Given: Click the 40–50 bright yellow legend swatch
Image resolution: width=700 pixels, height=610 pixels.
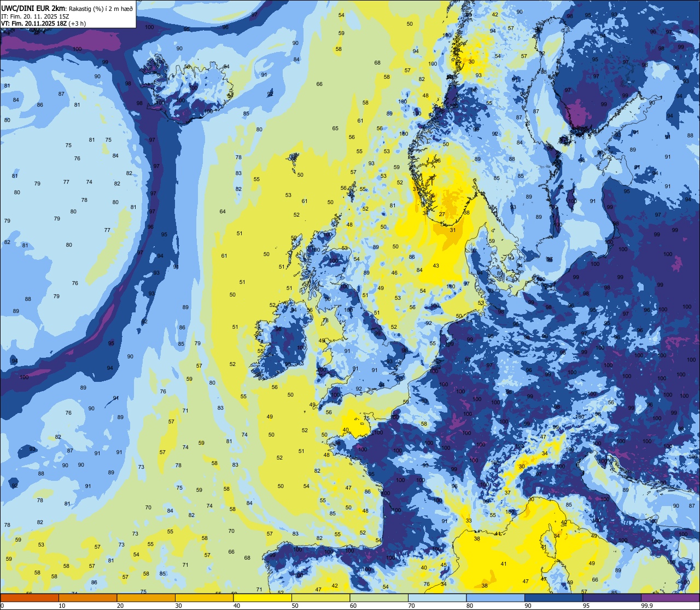Looking at the screenshot, I should pyautogui.click(x=262, y=597).
